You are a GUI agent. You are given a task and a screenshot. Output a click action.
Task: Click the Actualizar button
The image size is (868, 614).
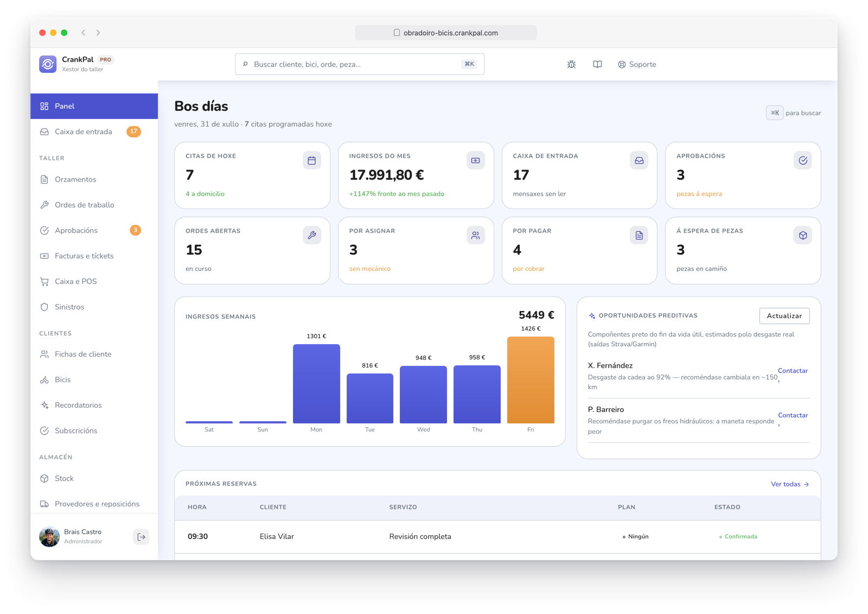[784, 316]
